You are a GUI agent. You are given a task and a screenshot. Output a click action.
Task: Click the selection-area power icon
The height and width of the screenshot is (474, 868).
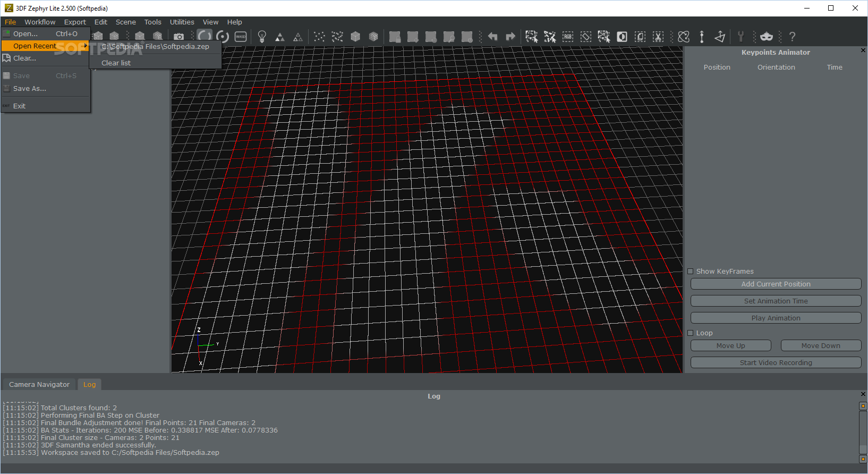[467, 37]
